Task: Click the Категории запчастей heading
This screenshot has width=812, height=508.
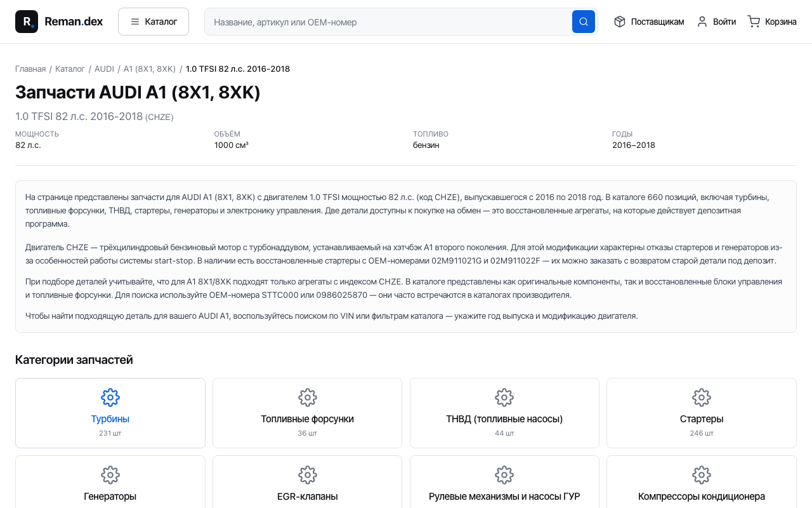Action: [74, 360]
